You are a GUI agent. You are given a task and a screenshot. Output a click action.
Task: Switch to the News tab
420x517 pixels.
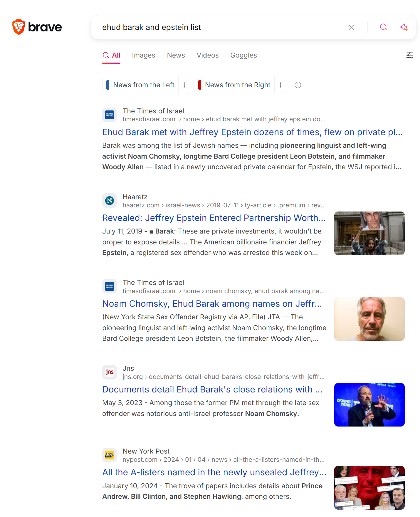coord(176,55)
